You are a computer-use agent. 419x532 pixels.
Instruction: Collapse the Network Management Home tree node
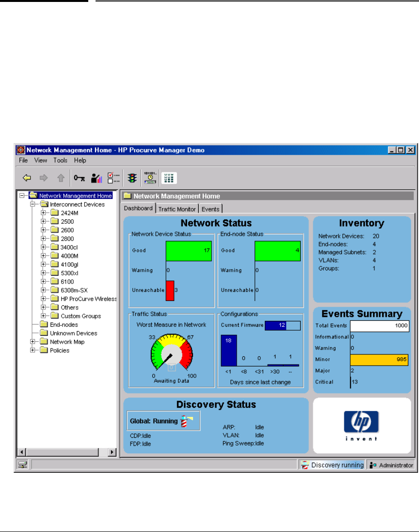22,196
